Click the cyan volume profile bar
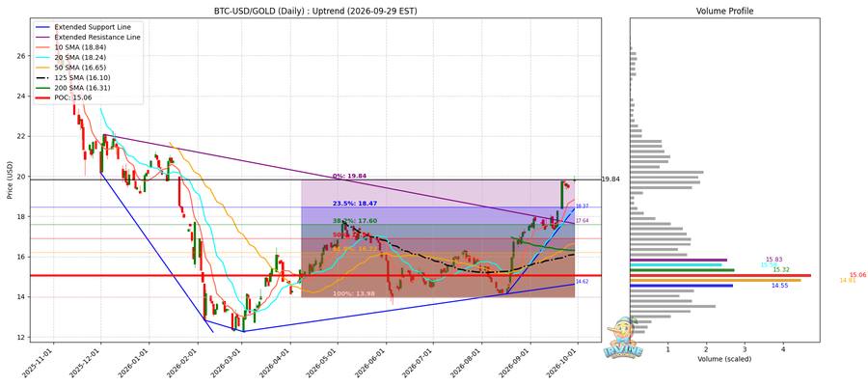 676,264
